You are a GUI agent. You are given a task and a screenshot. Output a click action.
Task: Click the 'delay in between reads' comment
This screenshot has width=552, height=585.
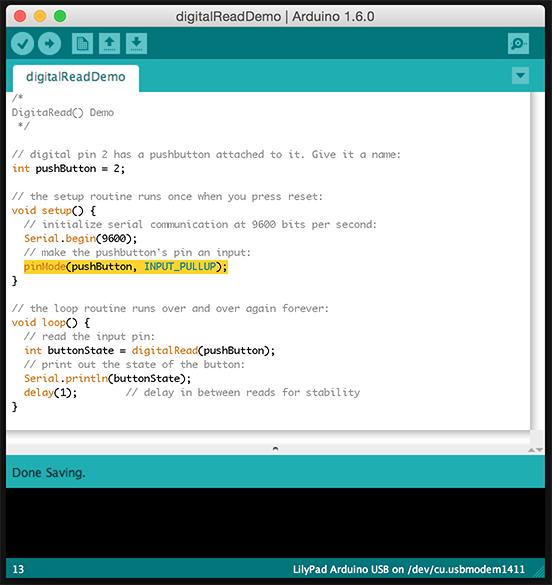coord(243,393)
